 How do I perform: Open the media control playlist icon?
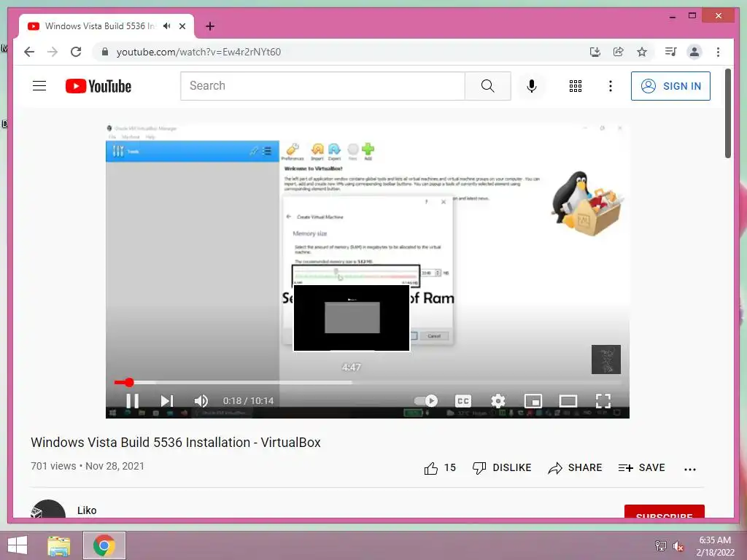point(671,52)
